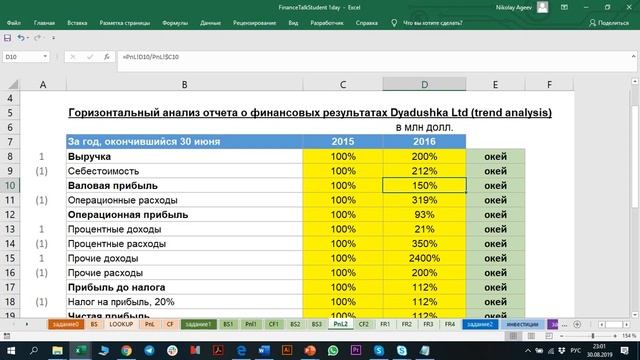Click the zoom out minus button
Viewport: 640px width, 360px height.
tap(562, 336)
